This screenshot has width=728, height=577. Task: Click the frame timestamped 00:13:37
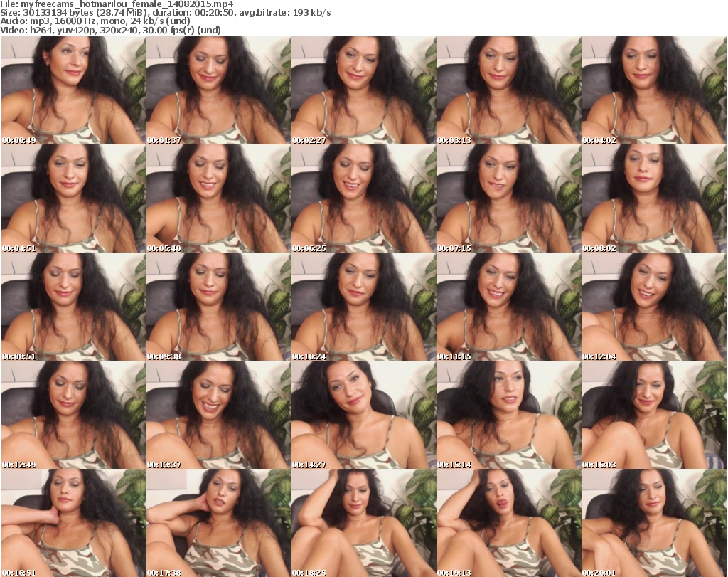click(x=219, y=415)
